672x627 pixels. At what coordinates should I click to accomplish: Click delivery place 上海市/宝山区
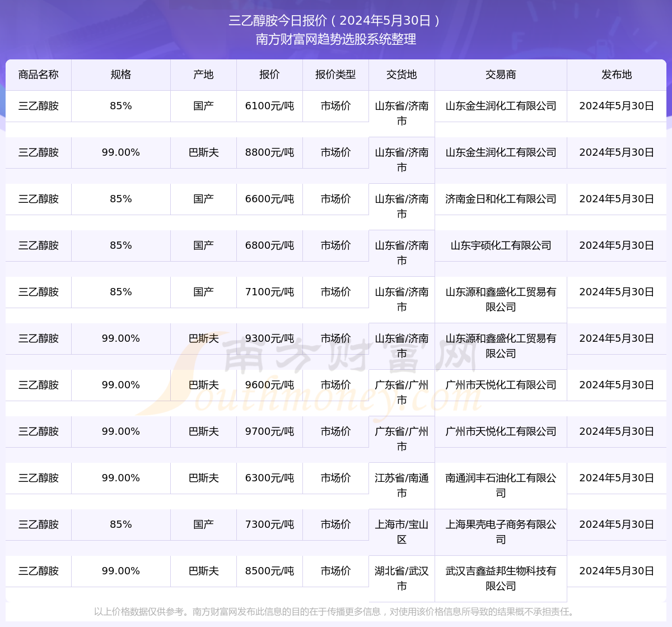(x=402, y=532)
